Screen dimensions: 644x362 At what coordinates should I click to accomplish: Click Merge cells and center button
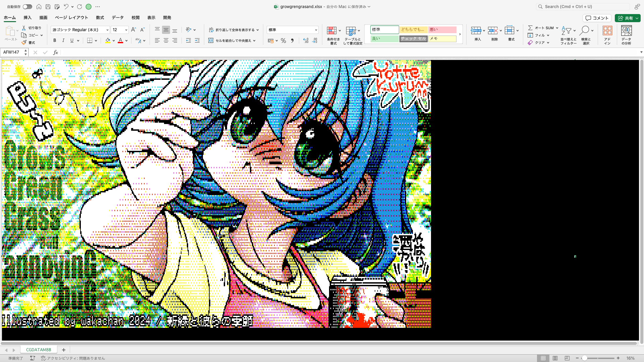[232, 41]
